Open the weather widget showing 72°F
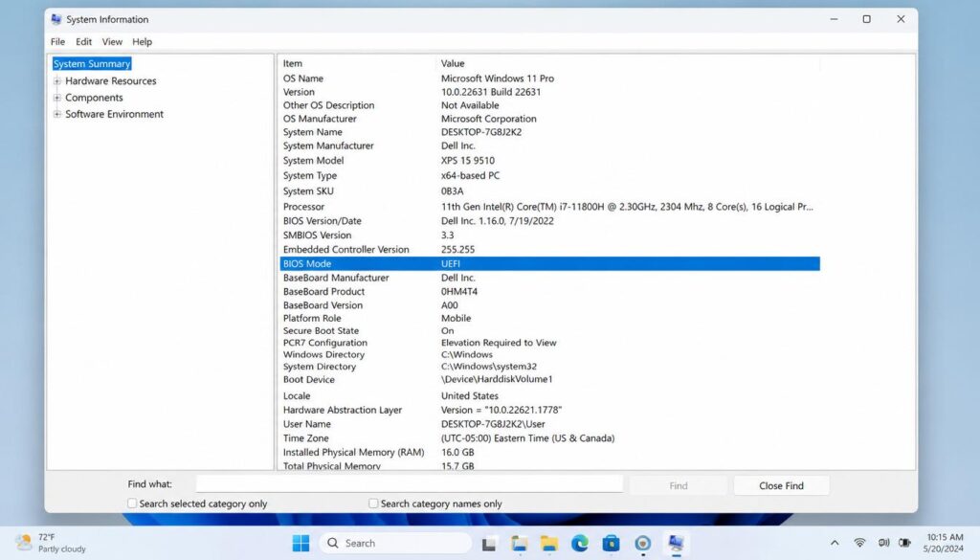980x560 pixels. pos(52,543)
